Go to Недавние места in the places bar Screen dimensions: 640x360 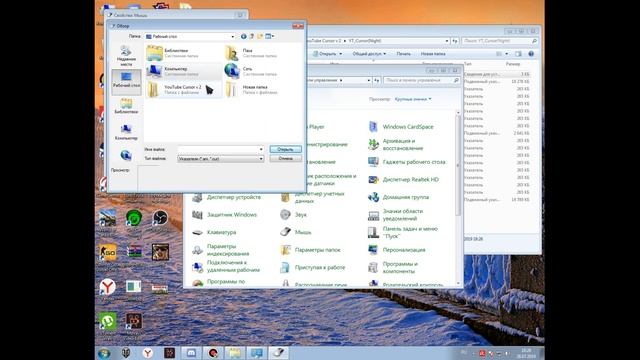click(126, 56)
